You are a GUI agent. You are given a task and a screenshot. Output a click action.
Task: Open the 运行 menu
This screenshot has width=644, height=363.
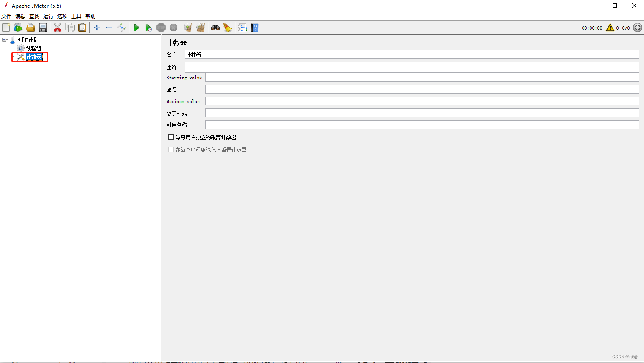(x=48, y=16)
